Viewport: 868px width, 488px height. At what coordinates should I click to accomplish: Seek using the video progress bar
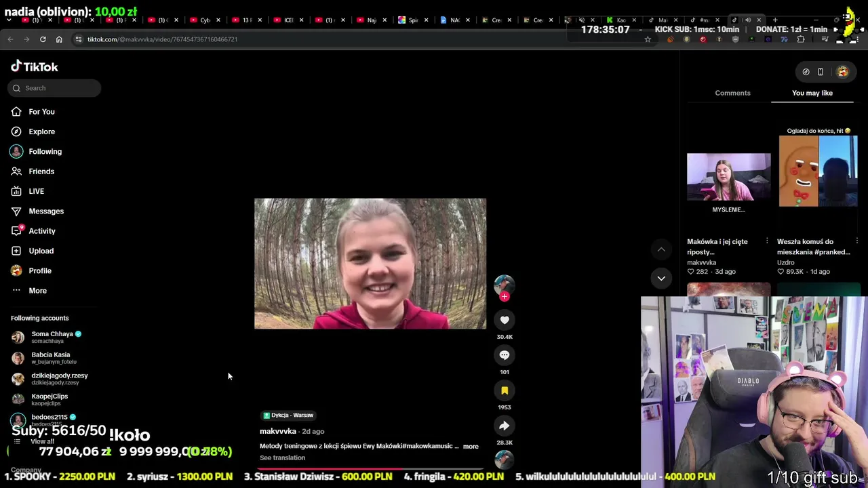click(370, 468)
